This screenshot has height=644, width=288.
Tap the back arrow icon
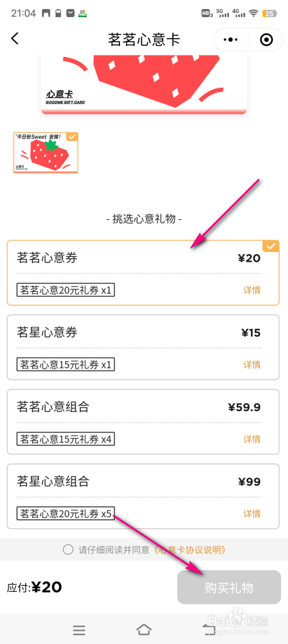(x=15, y=38)
